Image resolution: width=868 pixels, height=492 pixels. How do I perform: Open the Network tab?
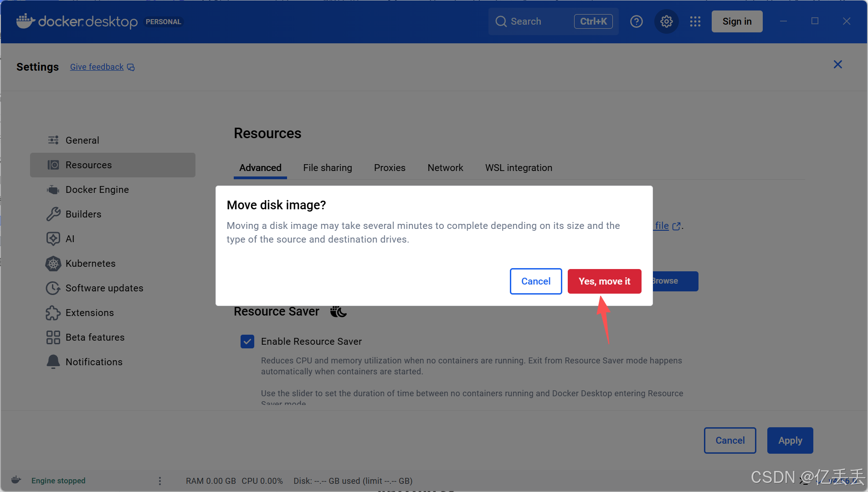pos(445,168)
